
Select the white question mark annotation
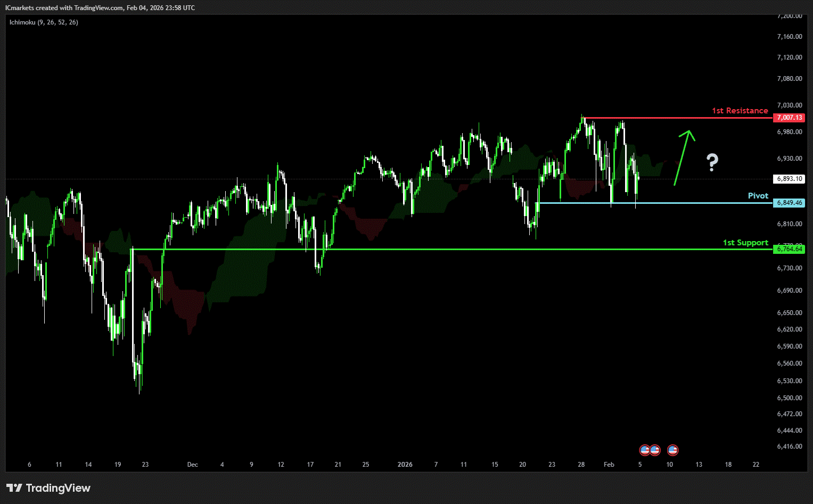712,162
